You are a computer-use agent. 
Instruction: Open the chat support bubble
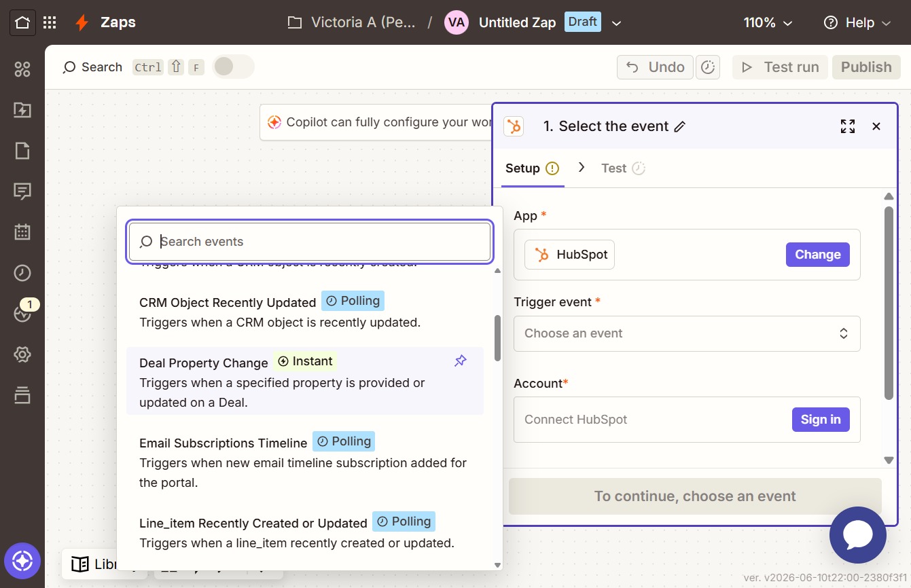tap(858, 535)
